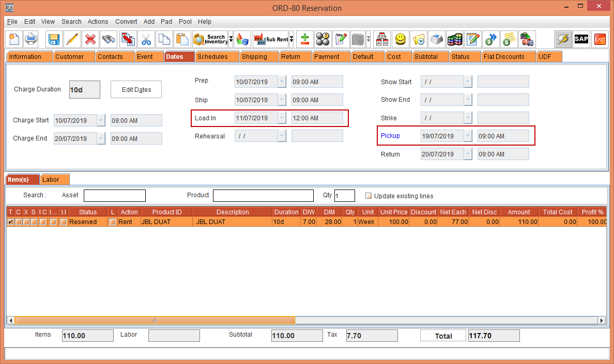Click the new document icon
The width and height of the screenshot is (614, 364).
pos(14,39)
